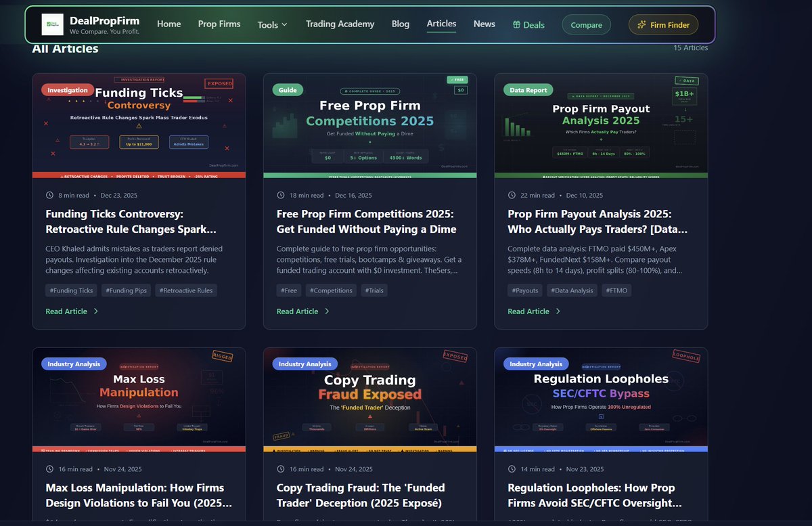Select the #Funding Ticks tag

click(71, 290)
